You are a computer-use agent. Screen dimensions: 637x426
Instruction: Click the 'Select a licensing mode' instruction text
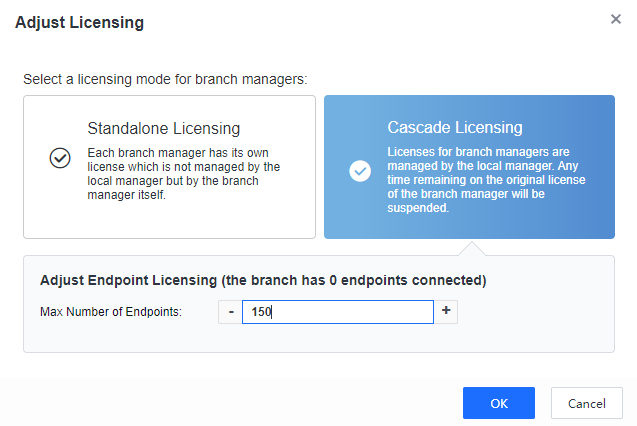coord(165,78)
